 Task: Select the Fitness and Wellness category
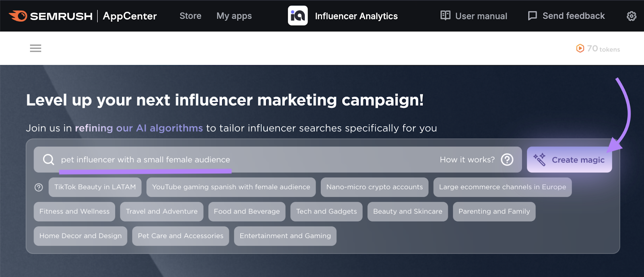click(x=74, y=211)
